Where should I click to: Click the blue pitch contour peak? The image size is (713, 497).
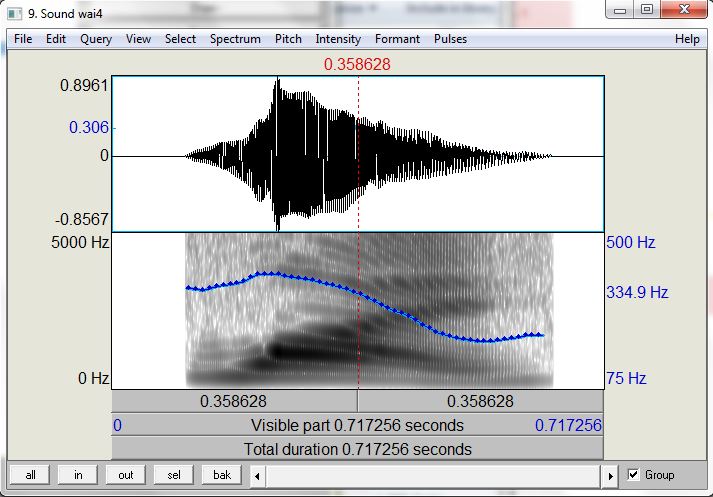(266, 274)
